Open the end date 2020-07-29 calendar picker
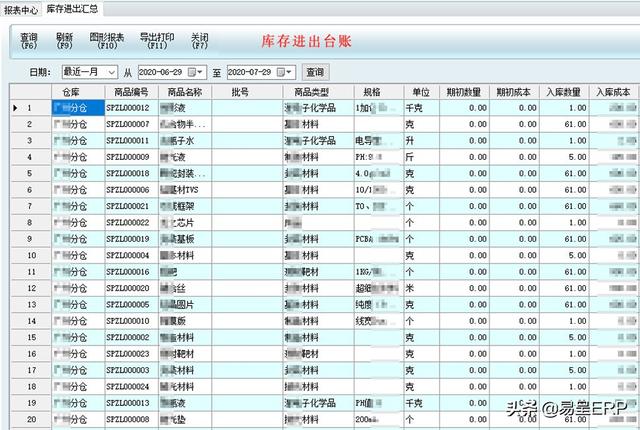 pyautogui.click(x=289, y=72)
